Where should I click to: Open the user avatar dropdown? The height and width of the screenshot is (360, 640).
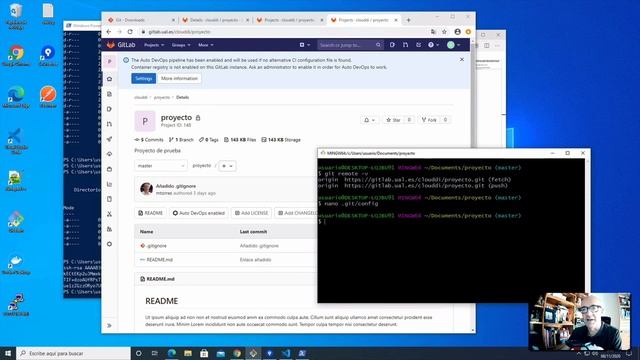click(453, 45)
